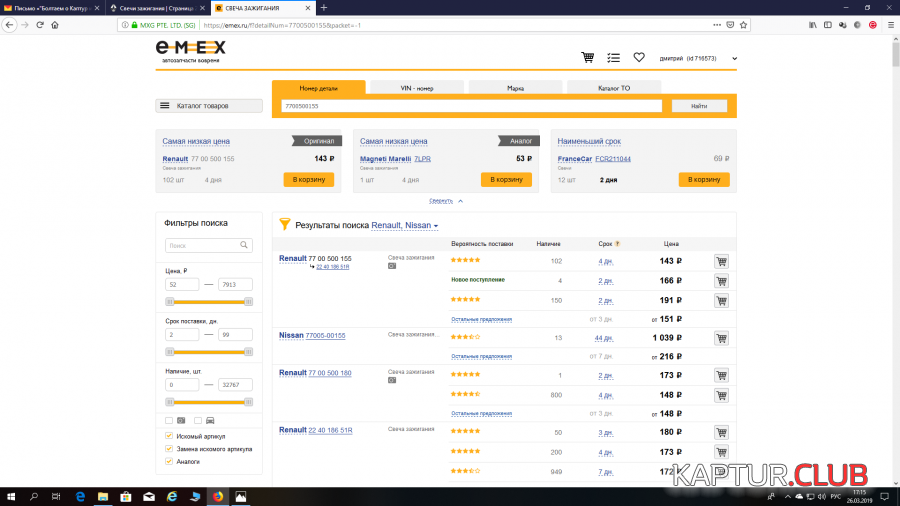Open the user account dropdown for дмитрий
This screenshot has height=506, width=900.
click(x=735, y=59)
